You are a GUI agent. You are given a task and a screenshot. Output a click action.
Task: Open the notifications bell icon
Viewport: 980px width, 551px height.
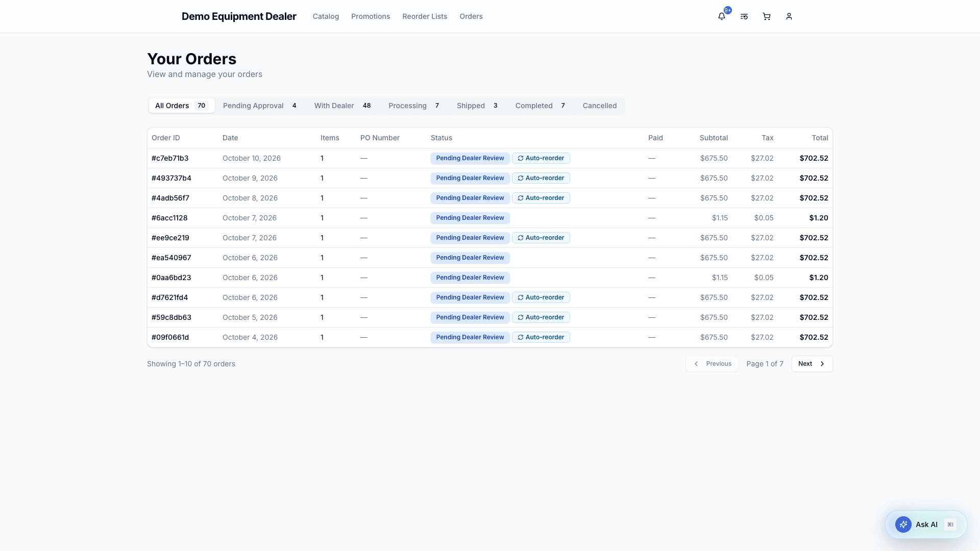722,16
